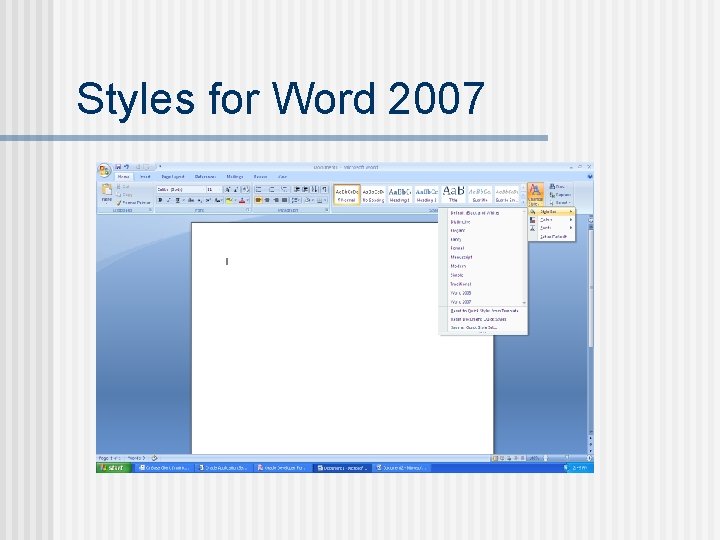The width and height of the screenshot is (720, 540).
Task: Click Reset to Quick Styles from Template
Action: click(484, 311)
